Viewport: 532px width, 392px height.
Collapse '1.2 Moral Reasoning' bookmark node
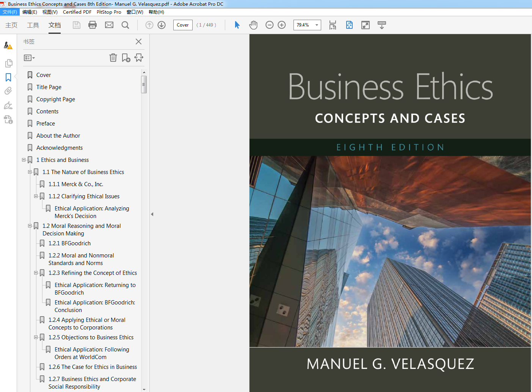[30, 226]
